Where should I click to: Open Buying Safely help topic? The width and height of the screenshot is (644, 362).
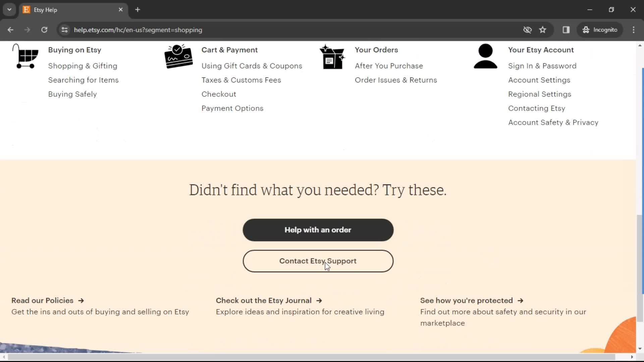point(72,94)
